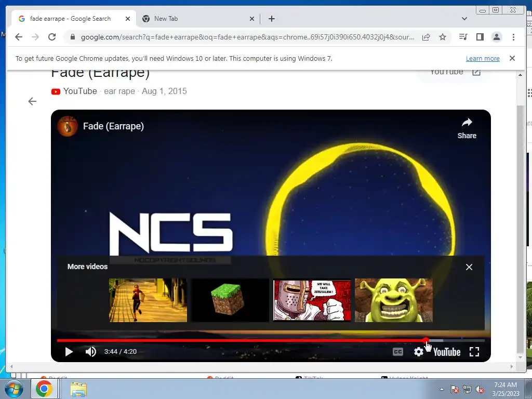Reload the Google search page

52,37
